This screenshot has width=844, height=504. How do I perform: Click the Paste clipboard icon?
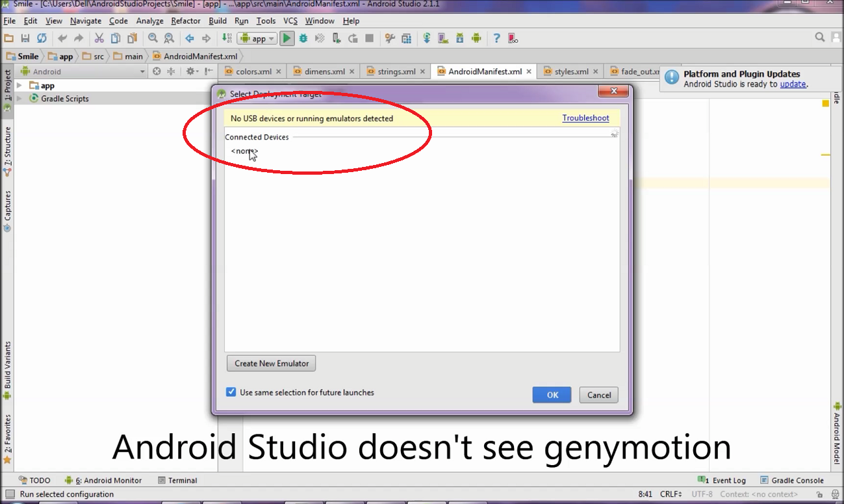132,38
